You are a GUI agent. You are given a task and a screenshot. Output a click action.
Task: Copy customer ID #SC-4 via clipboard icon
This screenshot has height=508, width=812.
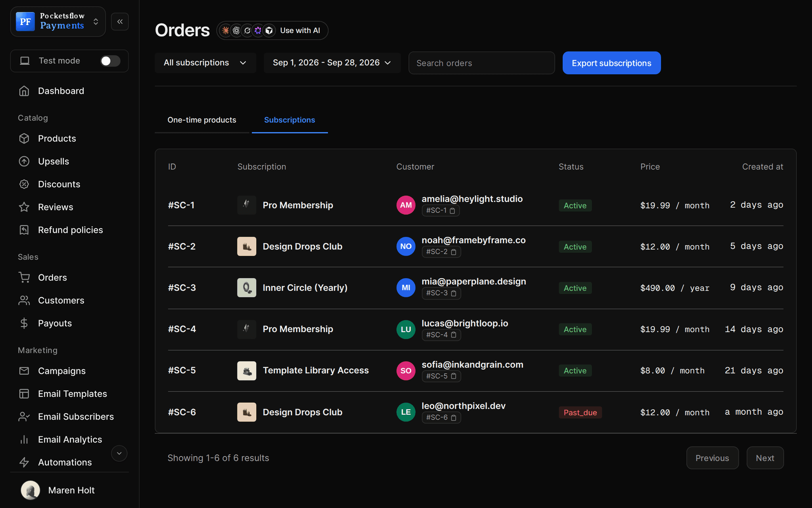click(x=454, y=335)
